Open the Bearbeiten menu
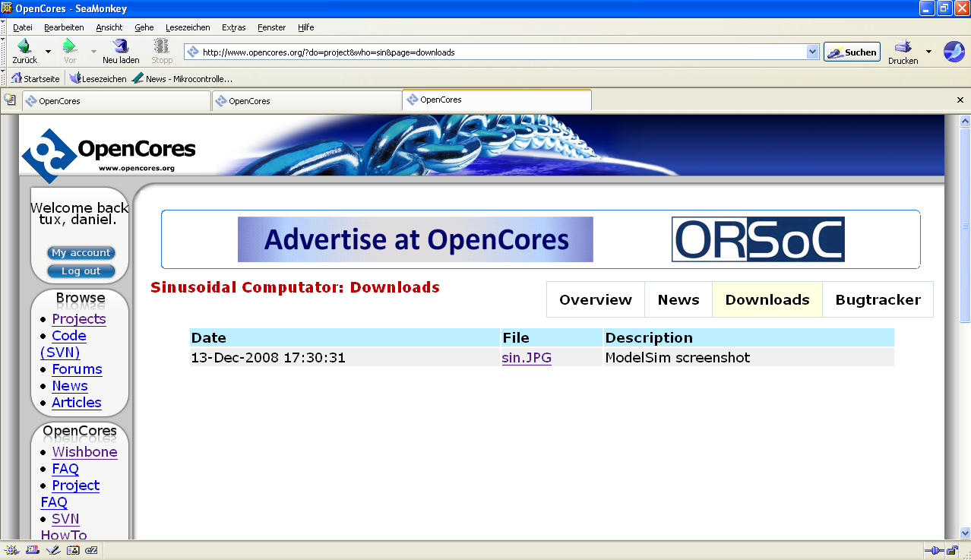Viewport: 971px width, 560px height. 64,27
